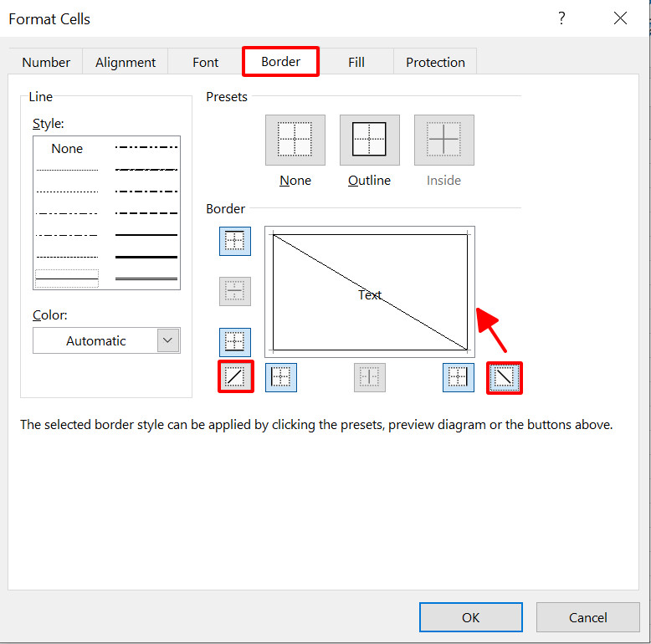Image resolution: width=651 pixels, height=644 pixels.
Task: Open the help question mark
Action: click(561, 18)
